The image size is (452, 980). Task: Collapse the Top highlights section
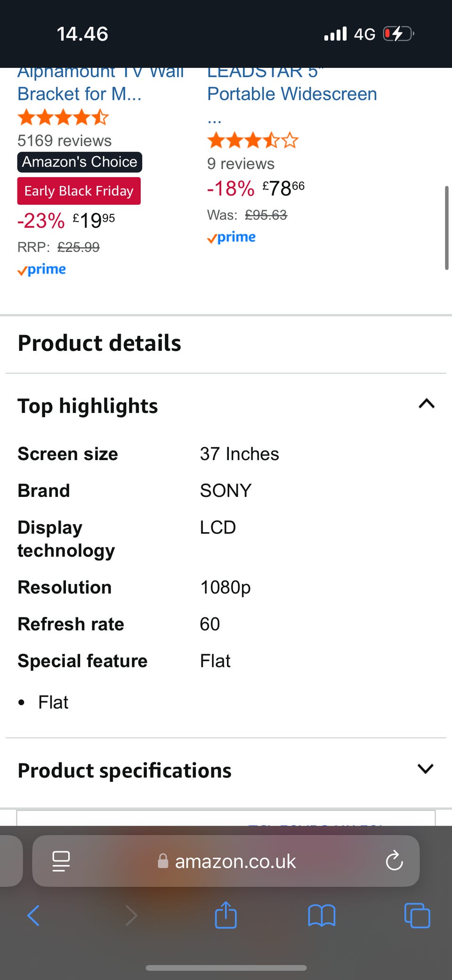426,404
